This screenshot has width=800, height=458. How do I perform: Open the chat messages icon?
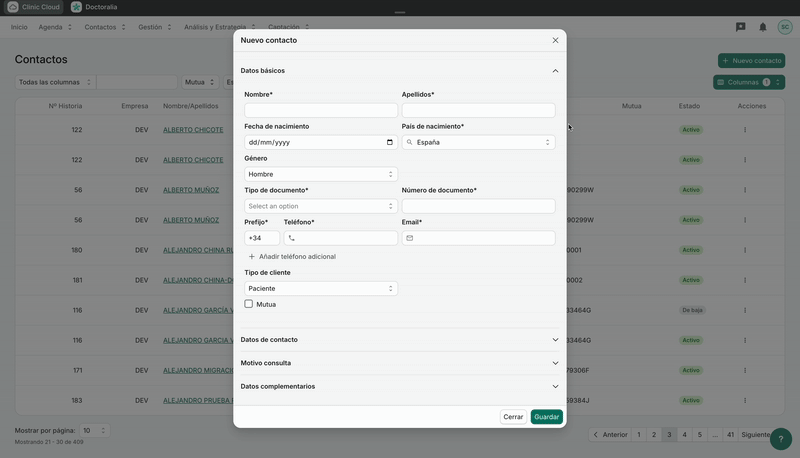(x=741, y=27)
